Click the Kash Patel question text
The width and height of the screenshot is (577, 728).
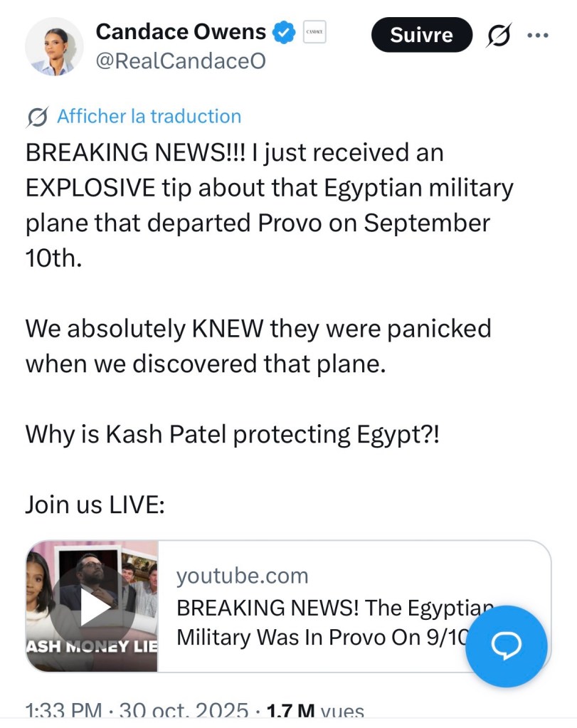pyautogui.click(x=233, y=435)
